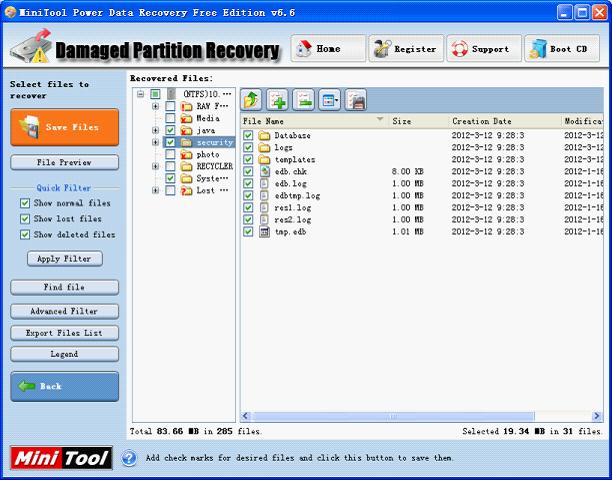612x480 pixels.
Task: Click the blue help question mark icon
Action: pyautogui.click(x=129, y=458)
